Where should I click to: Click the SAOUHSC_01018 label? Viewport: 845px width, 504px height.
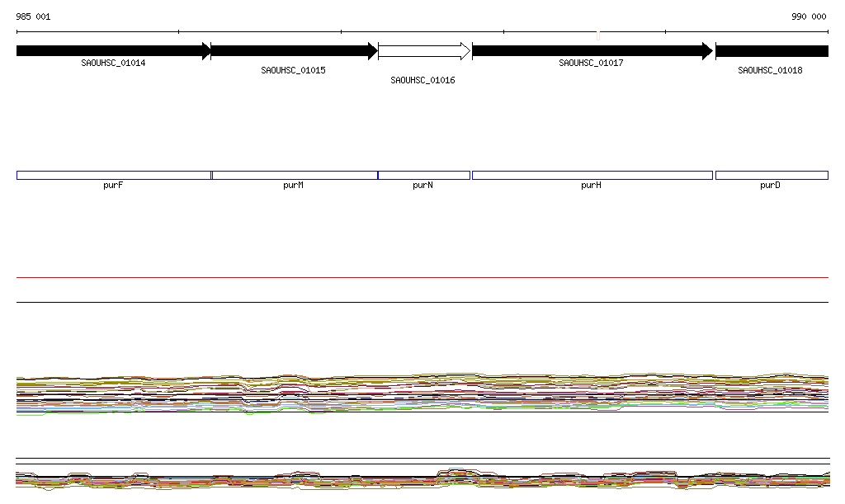770,71
